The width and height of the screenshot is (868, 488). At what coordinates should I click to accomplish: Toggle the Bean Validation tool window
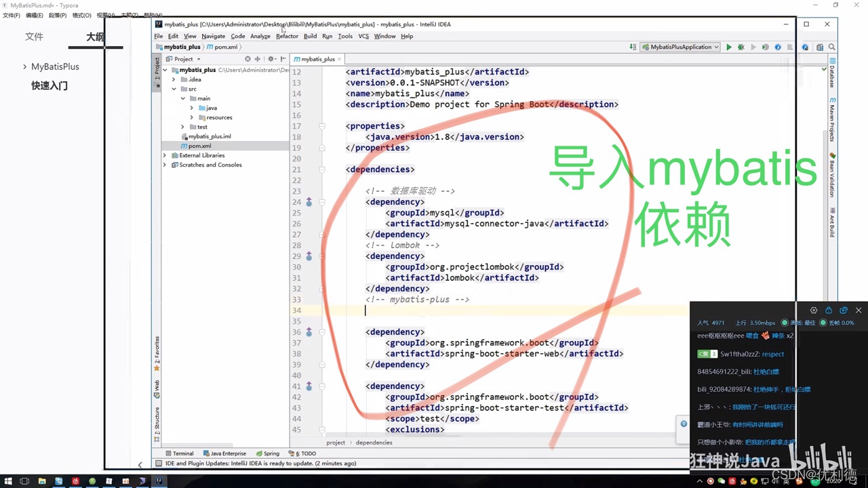click(x=832, y=174)
